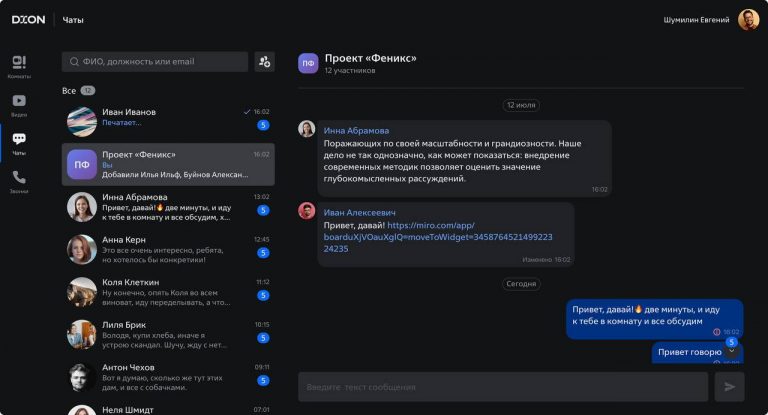Click unread badge on Иван Иванов chat
Image resolution: width=768 pixels, height=415 pixels.
(x=263, y=125)
